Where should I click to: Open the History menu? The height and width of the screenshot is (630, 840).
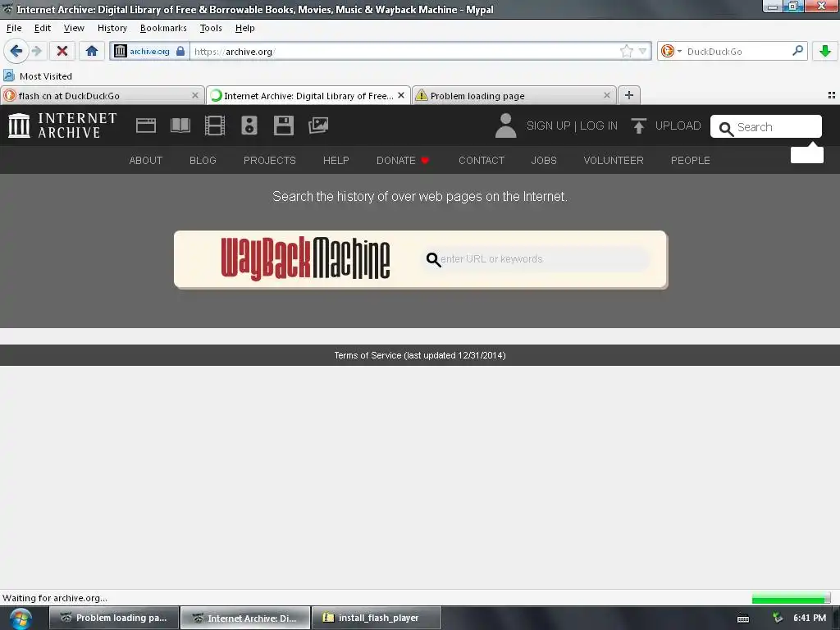coord(112,28)
